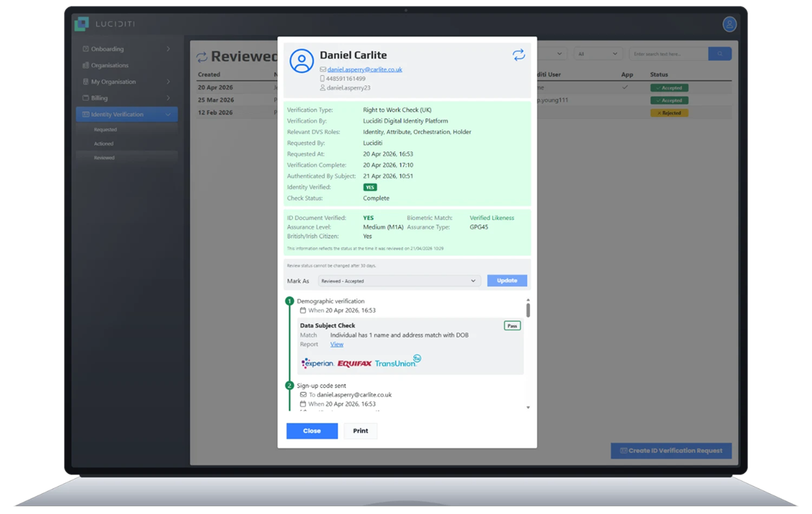
Task: Click the timeline scrollbar down arrow
Action: click(x=528, y=407)
